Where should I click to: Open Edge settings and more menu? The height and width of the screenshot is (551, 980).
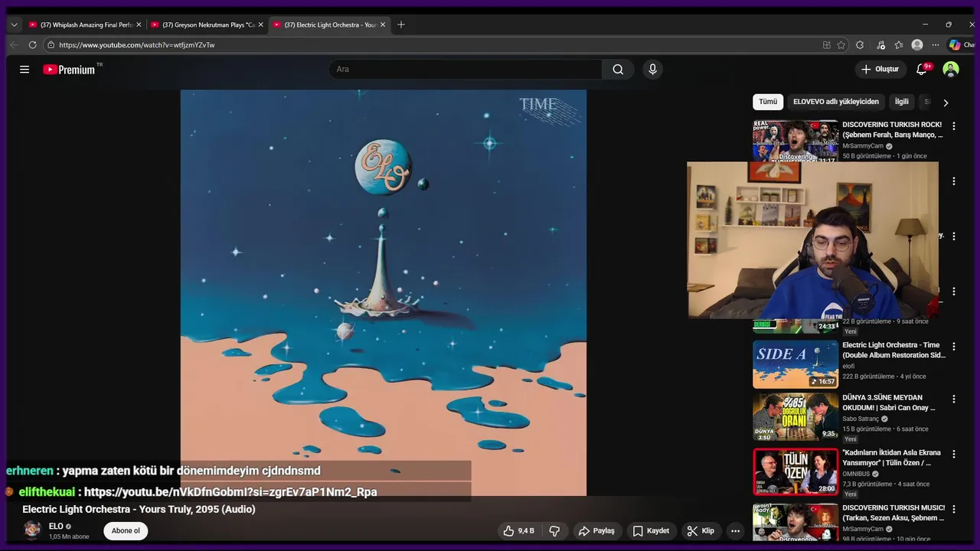point(936,45)
